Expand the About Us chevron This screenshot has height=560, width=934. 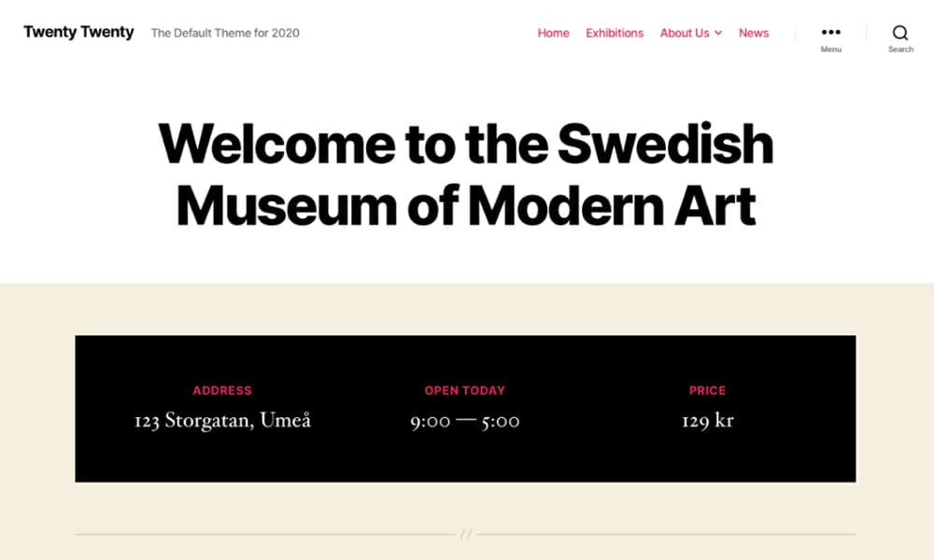pyautogui.click(x=718, y=33)
